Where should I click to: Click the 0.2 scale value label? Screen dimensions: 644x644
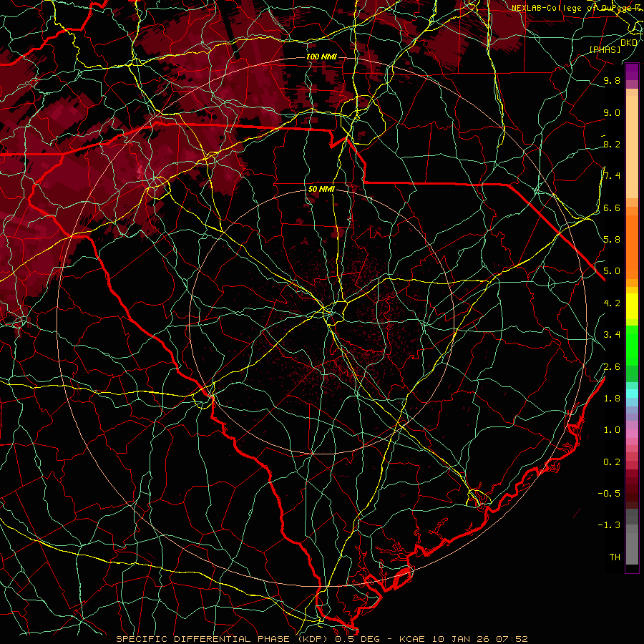pos(612,462)
